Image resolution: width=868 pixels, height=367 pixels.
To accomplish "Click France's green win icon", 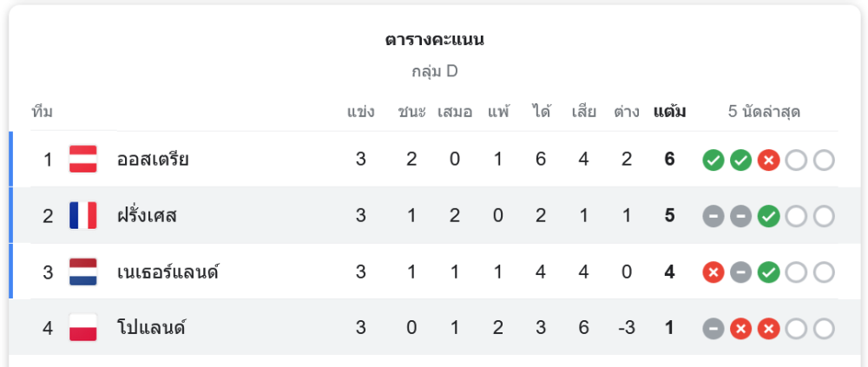I will coord(768,216).
